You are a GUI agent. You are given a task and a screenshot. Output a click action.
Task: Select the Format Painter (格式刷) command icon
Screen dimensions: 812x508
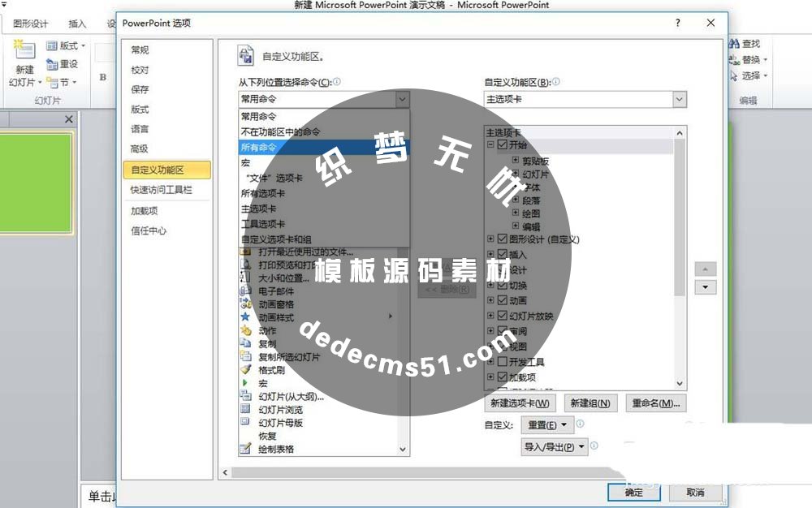(x=244, y=369)
